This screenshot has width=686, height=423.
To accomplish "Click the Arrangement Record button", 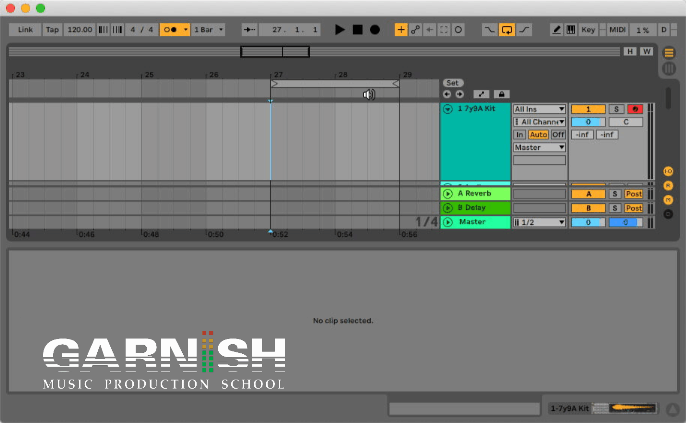I will click(375, 30).
